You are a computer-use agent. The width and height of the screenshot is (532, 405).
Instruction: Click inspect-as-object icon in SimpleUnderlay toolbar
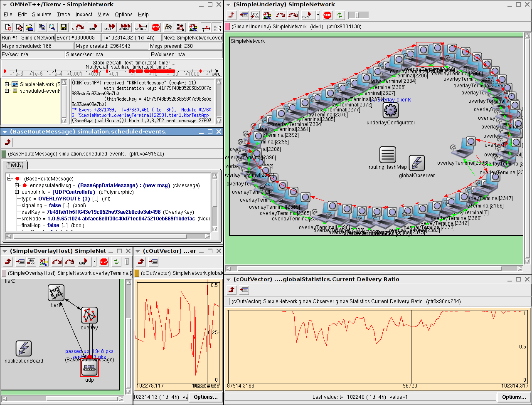coord(244,15)
